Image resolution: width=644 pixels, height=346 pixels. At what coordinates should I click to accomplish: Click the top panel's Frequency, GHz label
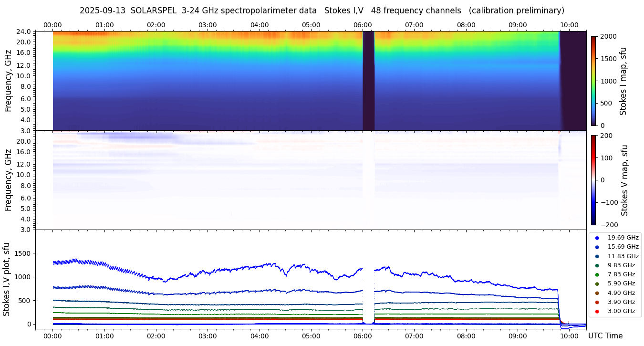click(x=8, y=81)
